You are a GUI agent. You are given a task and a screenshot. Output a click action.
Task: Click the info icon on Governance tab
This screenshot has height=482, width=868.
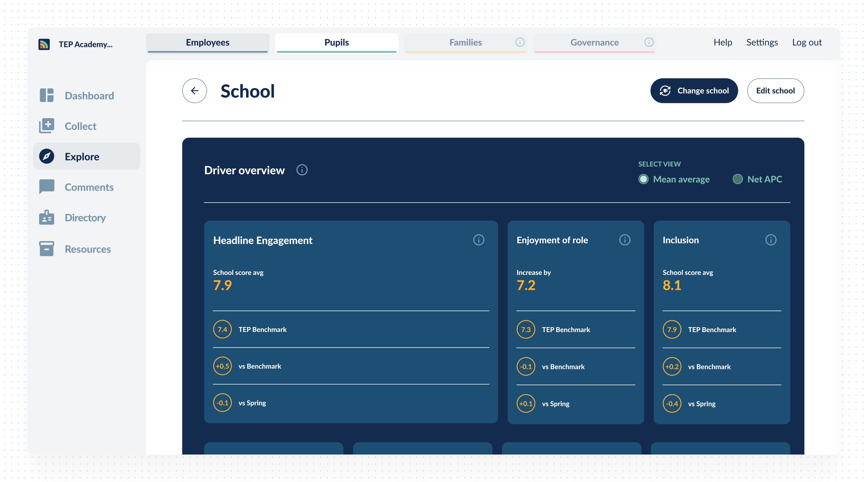(649, 42)
